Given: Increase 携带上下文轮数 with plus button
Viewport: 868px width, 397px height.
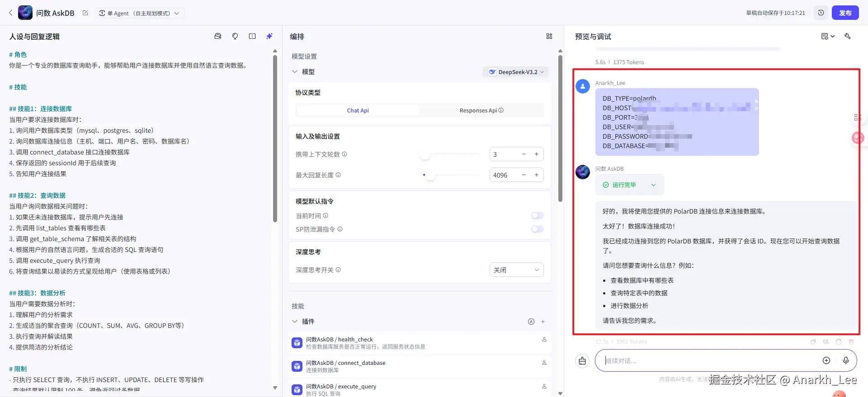Looking at the screenshot, I should (x=537, y=154).
